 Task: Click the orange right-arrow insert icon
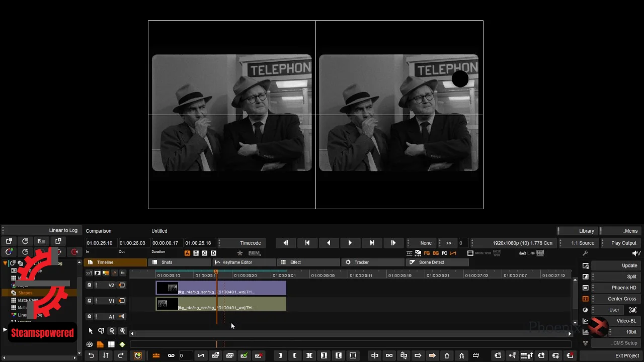[432, 355]
